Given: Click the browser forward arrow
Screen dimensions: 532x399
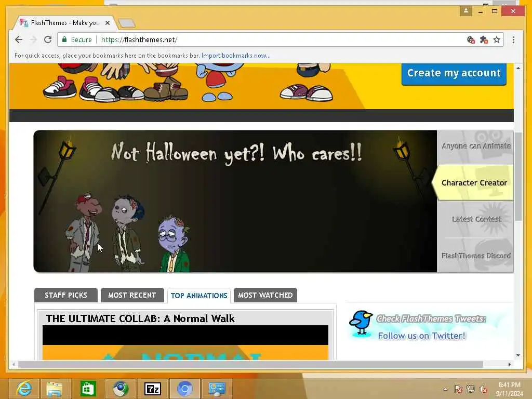Looking at the screenshot, I should [x=33, y=39].
